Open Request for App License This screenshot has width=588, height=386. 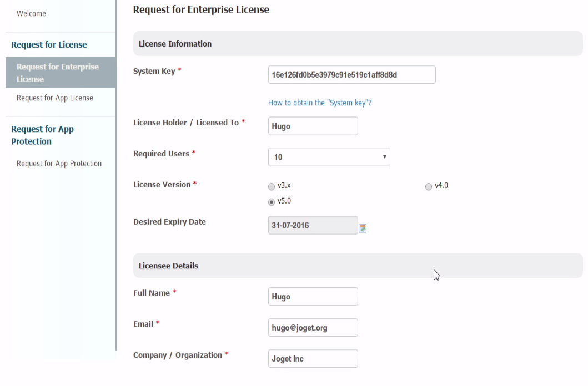coord(55,98)
